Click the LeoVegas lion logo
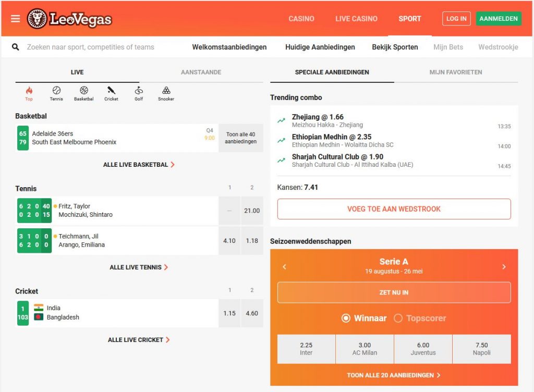This screenshot has height=392, width=534. (69, 19)
